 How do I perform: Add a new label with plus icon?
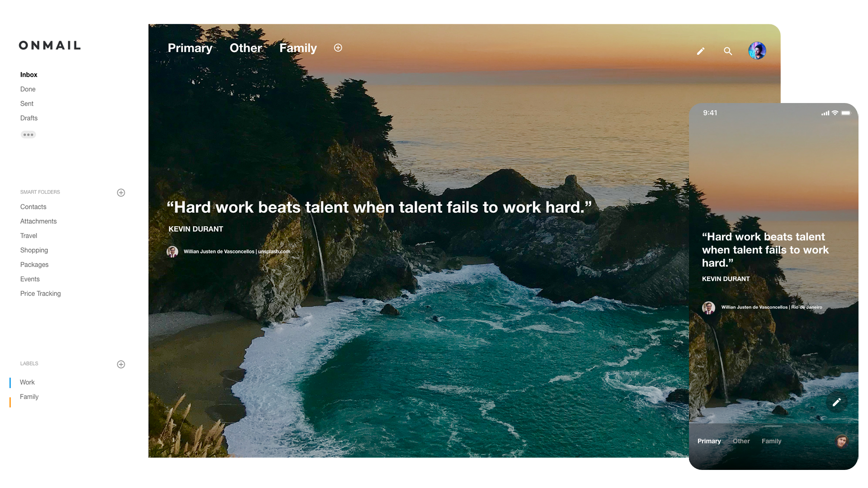click(121, 364)
